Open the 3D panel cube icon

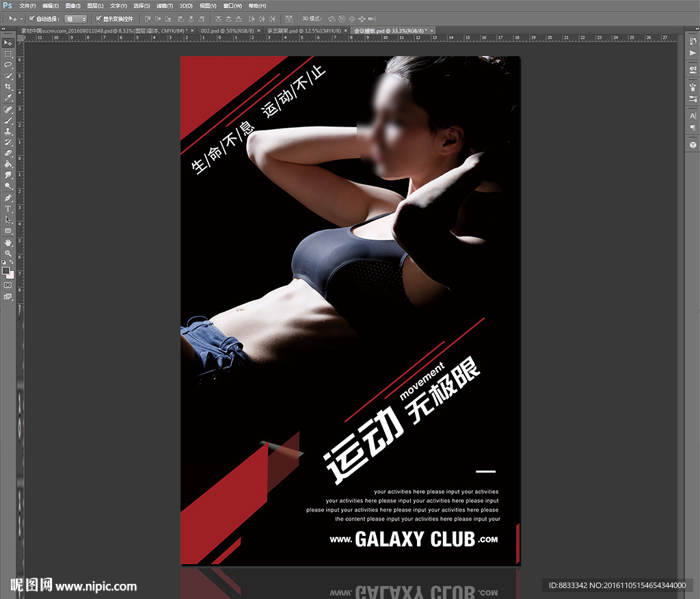(x=693, y=145)
